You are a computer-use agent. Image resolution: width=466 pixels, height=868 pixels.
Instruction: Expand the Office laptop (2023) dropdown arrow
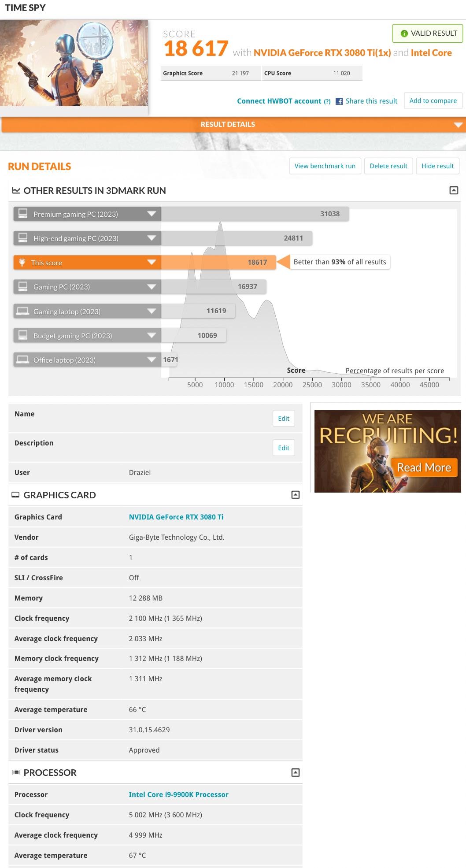point(152,360)
